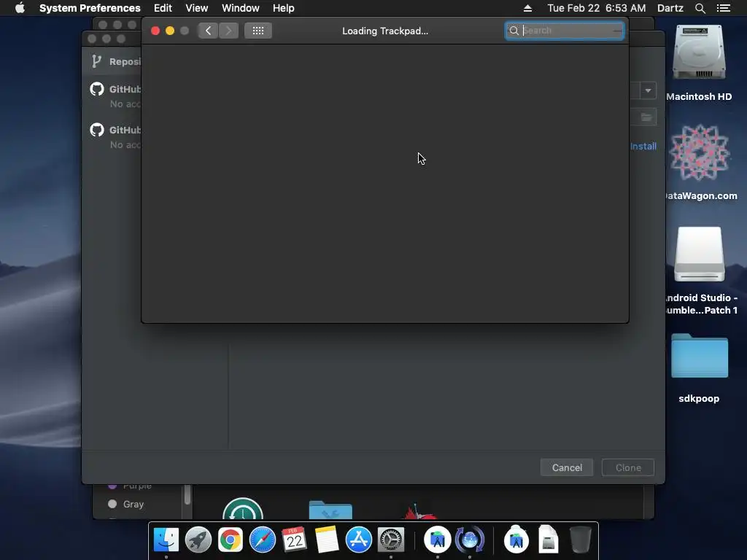Open Google Chrome from the Dock
The image size is (747, 560).
230,540
